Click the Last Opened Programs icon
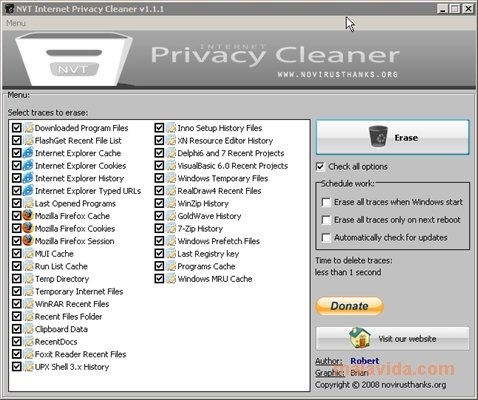Viewport: 478px width, 400px height. point(29,203)
